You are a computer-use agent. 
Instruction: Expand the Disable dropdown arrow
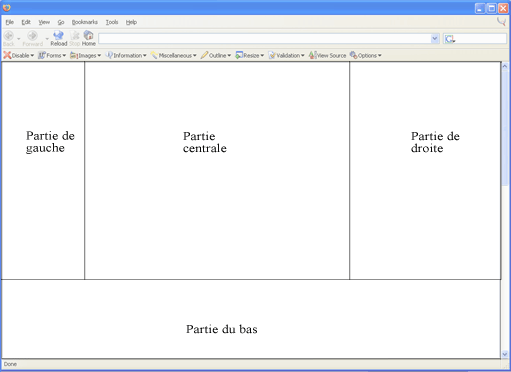[x=32, y=56]
